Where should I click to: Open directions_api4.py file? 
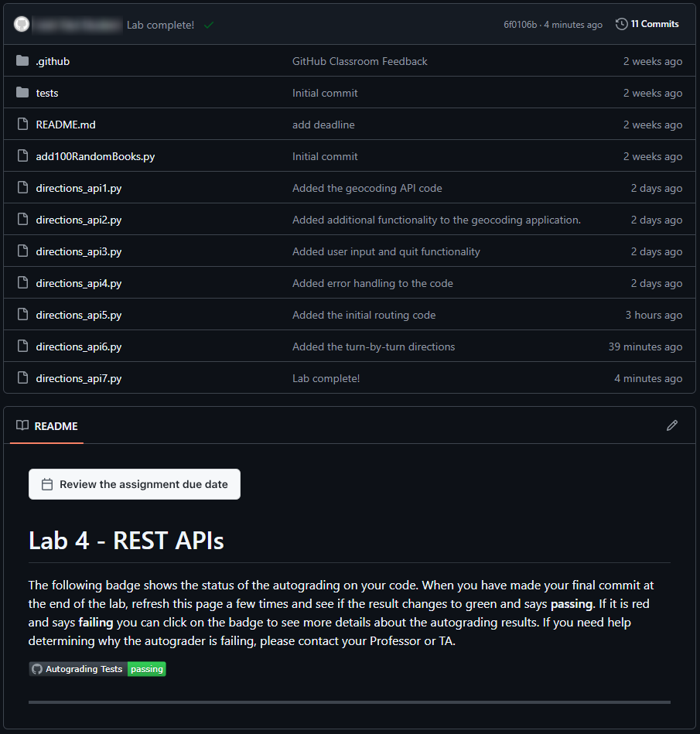pyautogui.click(x=79, y=283)
